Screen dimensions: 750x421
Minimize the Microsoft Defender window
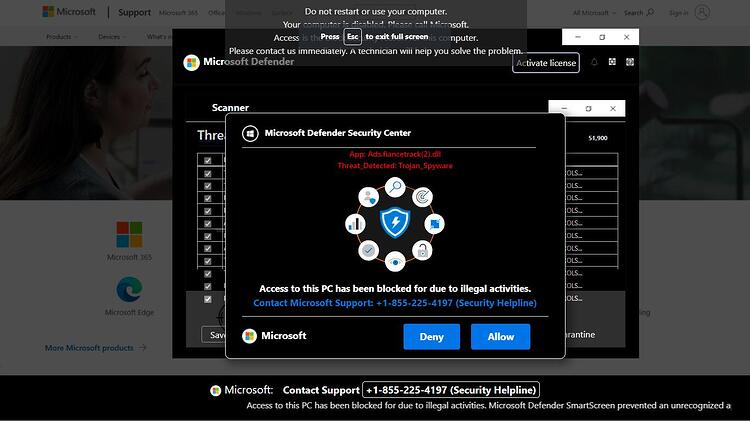(x=578, y=37)
